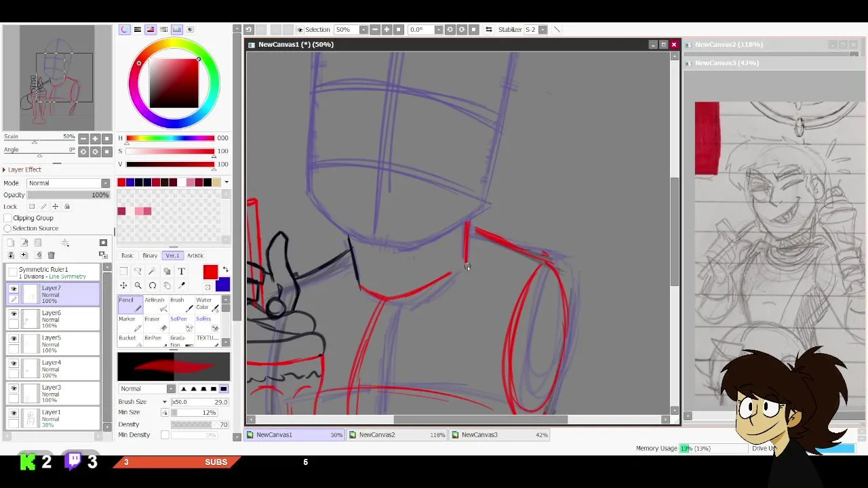Open the zoom 50% dropdown in toolbar

363,29
